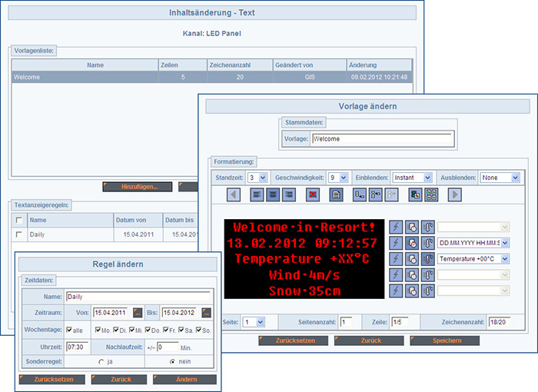Click thermometer icon for Snow line
The height and width of the screenshot is (392, 538).
pyautogui.click(x=428, y=291)
